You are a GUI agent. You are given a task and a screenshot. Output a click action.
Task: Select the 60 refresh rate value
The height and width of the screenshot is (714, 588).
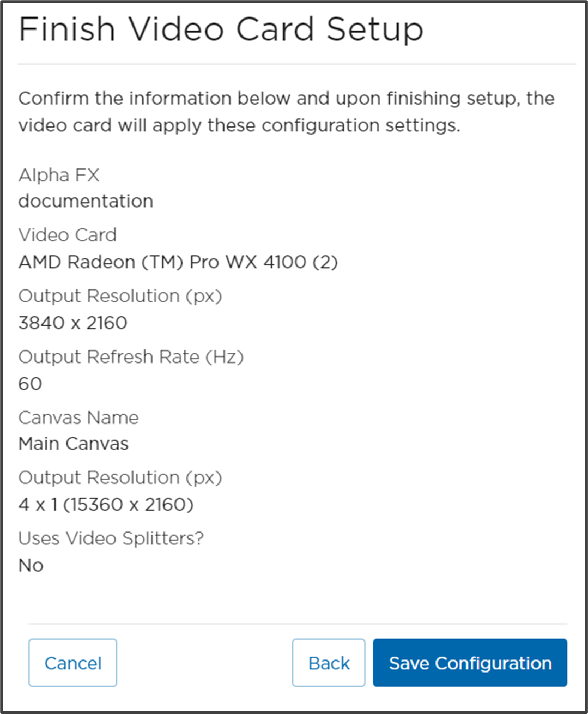tap(30, 384)
